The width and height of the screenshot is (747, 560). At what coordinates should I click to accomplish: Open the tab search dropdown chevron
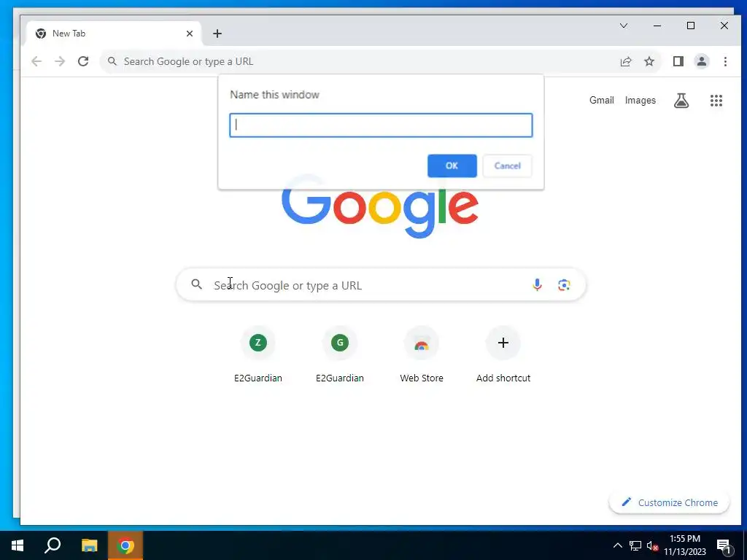click(624, 26)
